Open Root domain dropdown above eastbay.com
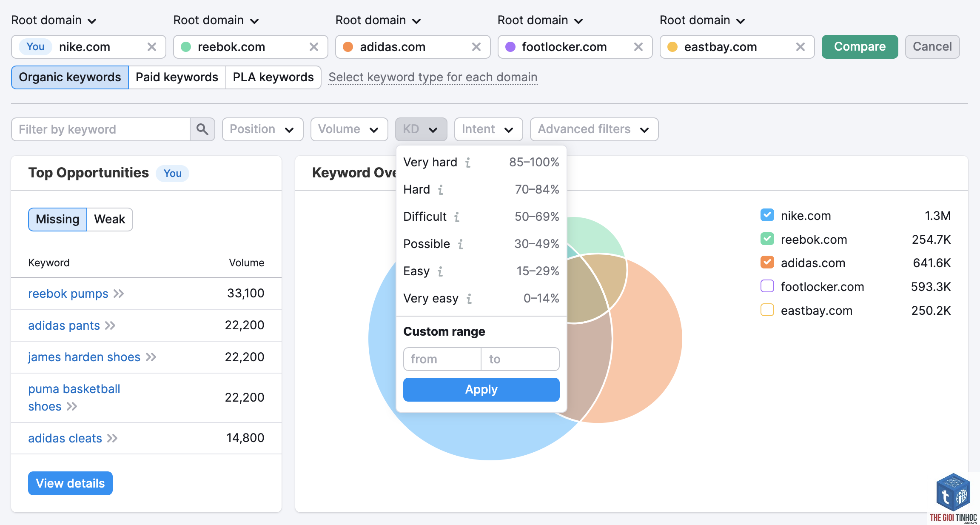980x525 pixels. pos(702,20)
